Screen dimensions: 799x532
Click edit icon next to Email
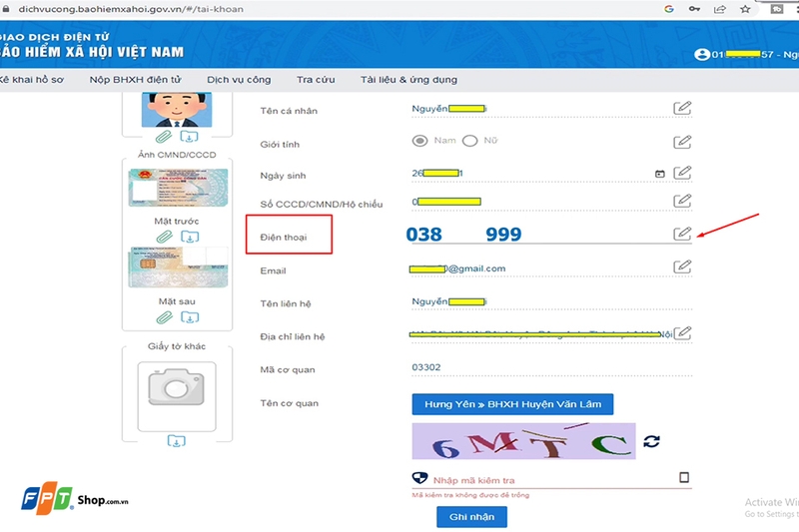point(682,266)
